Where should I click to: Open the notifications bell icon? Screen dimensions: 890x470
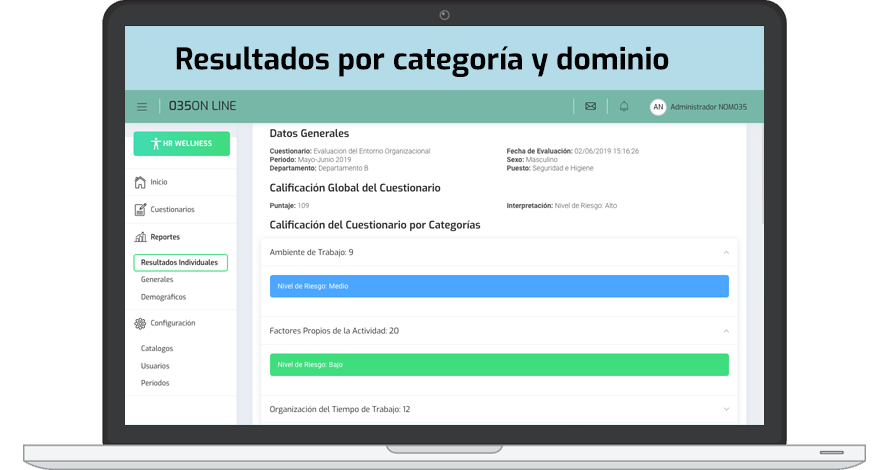point(624,106)
